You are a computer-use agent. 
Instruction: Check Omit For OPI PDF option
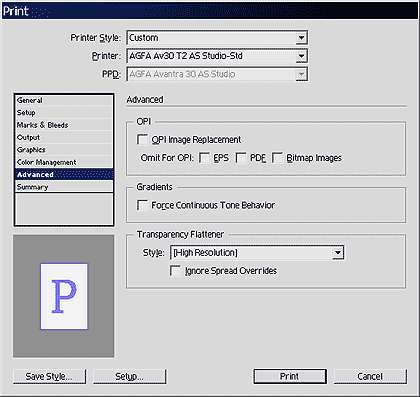[241, 158]
